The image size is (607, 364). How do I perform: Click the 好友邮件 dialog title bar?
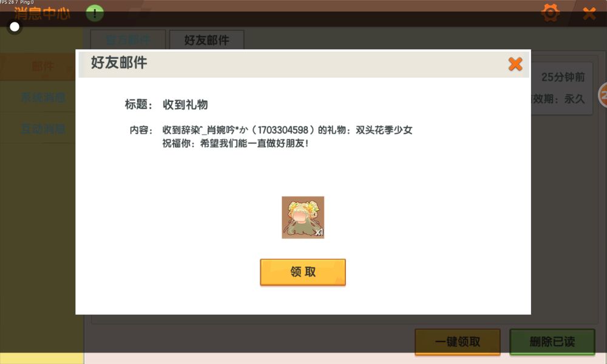[x=304, y=64]
